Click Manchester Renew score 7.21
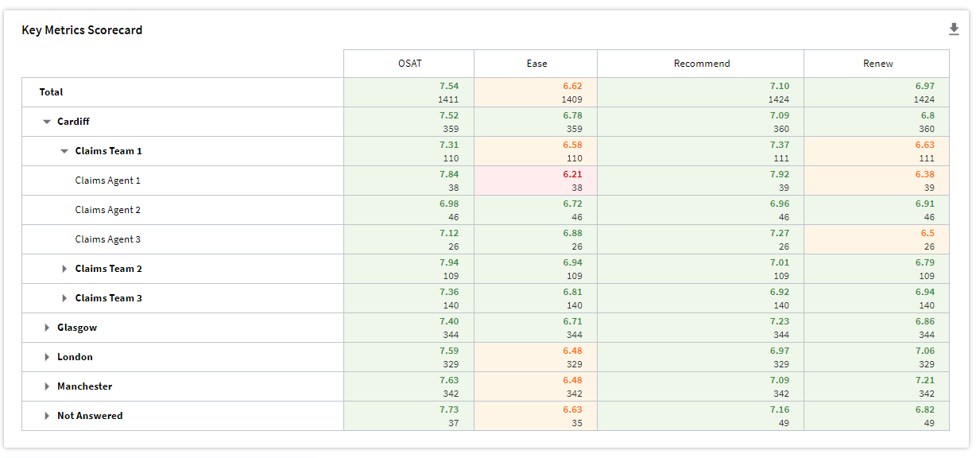 (925, 380)
